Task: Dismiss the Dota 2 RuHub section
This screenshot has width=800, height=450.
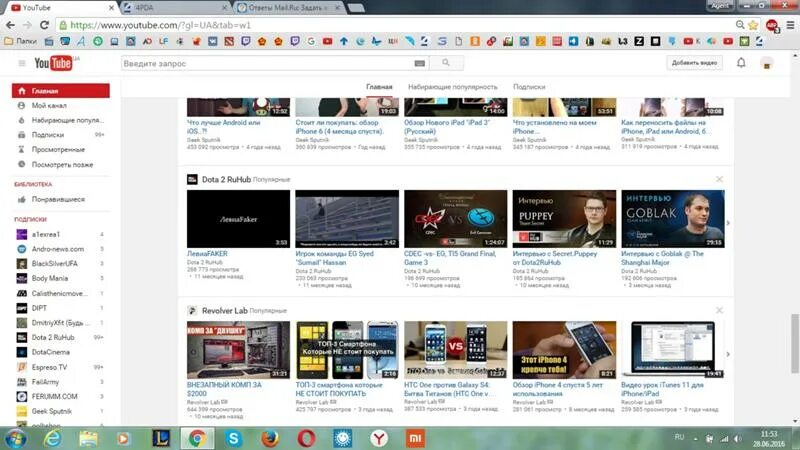Action: pyautogui.click(x=719, y=179)
